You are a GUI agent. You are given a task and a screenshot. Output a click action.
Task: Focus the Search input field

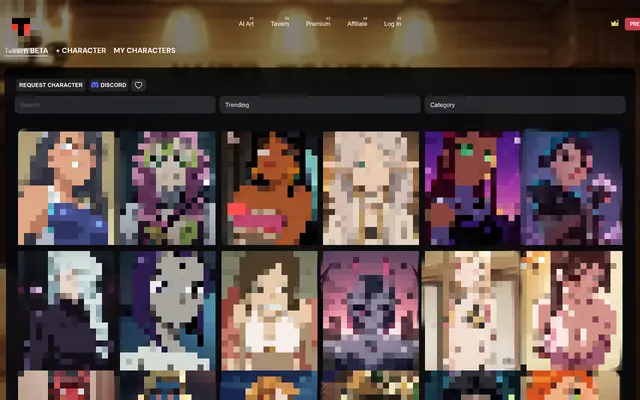115,104
